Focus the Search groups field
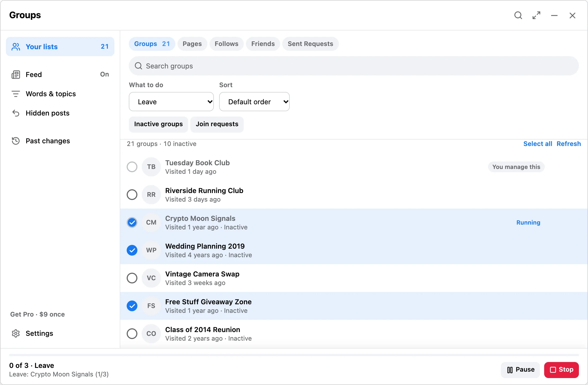588x385 pixels. coord(354,66)
